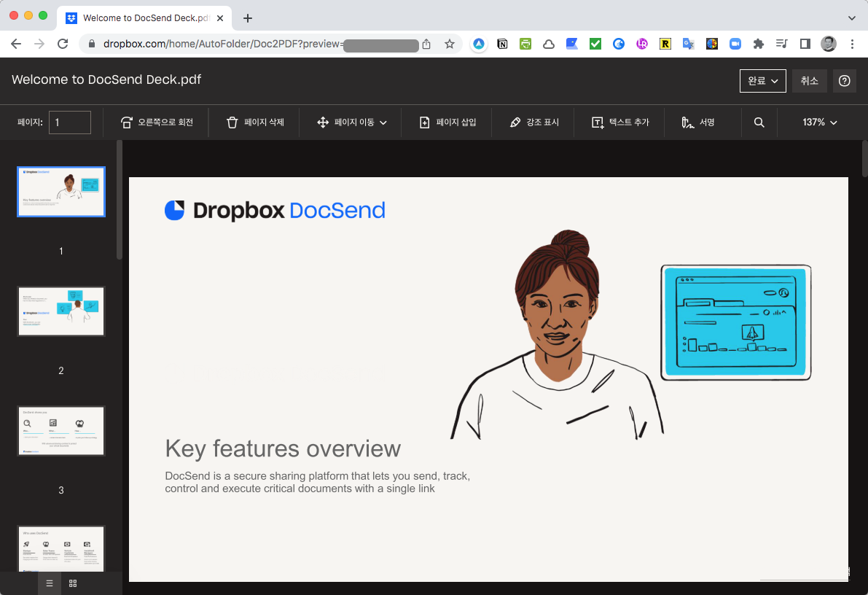Open the Chrome profile avatar
Screen dimensions: 868x595
pyautogui.click(x=828, y=44)
